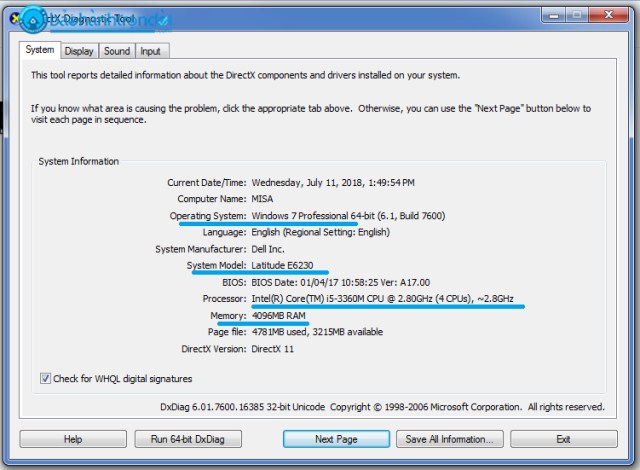Click the Dell Inc. manufacturer value
The width and height of the screenshot is (640, 470).
268,249
